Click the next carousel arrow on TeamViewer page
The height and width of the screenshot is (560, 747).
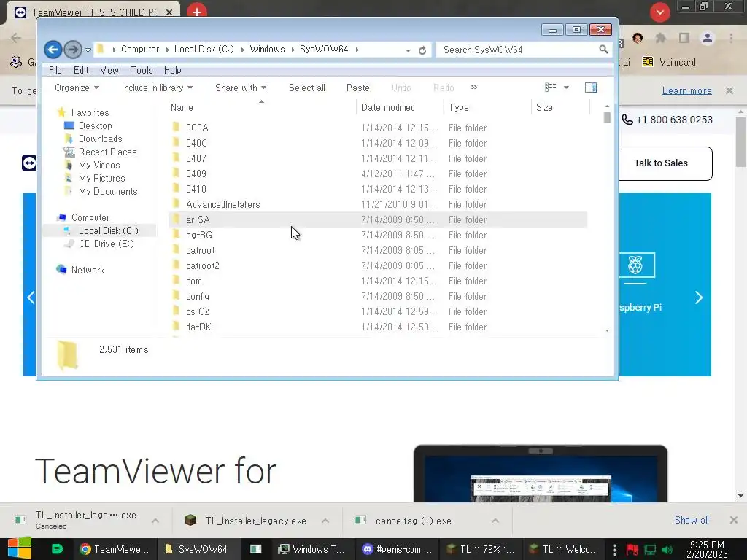click(698, 297)
